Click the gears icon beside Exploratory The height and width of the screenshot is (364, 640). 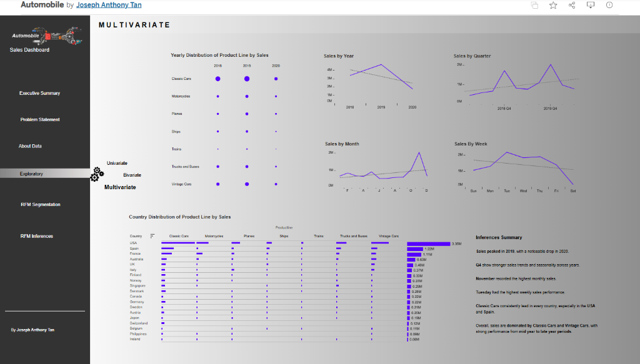point(97,174)
